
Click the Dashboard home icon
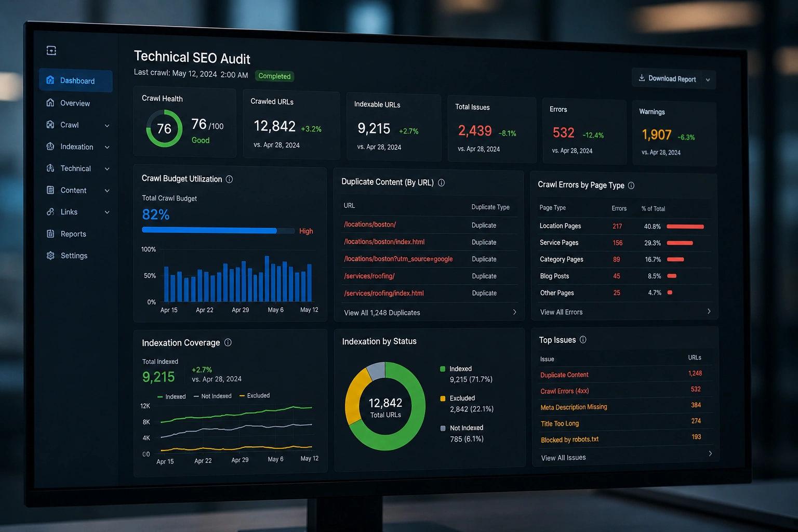(50, 80)
